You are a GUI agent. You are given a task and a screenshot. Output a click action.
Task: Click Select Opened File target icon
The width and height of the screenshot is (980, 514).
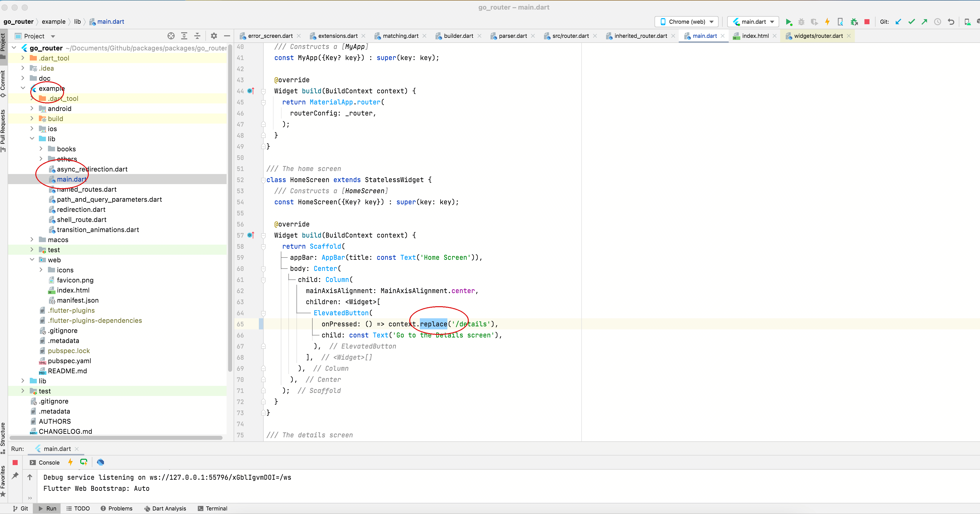[171, 36]
